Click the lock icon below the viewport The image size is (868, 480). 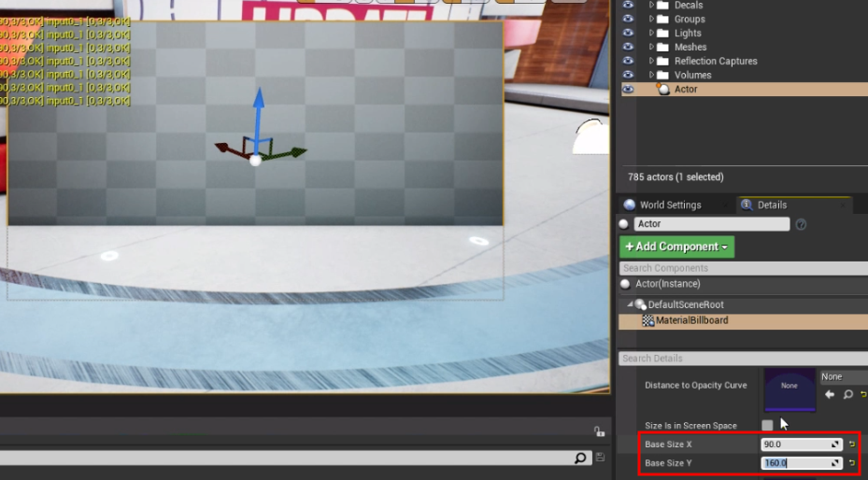tap(599, 431)
